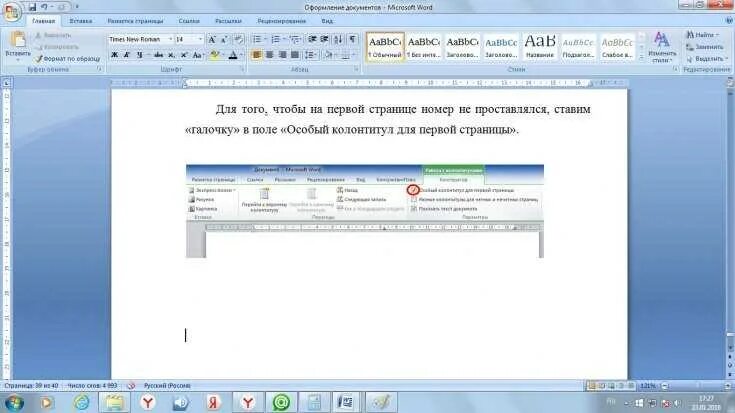This screenshot has width=735, height=413.
Task: Open the Change Case (Aa) button
Action: pos(197,55)
